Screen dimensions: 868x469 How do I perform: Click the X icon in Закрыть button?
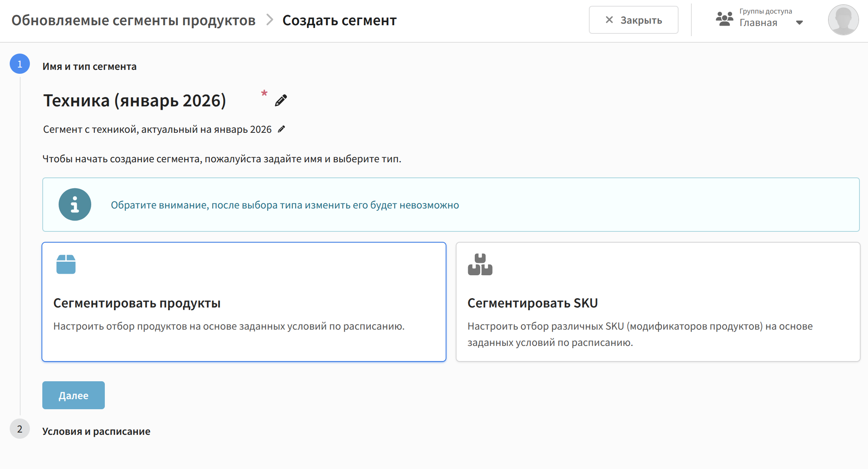(609, 20)
